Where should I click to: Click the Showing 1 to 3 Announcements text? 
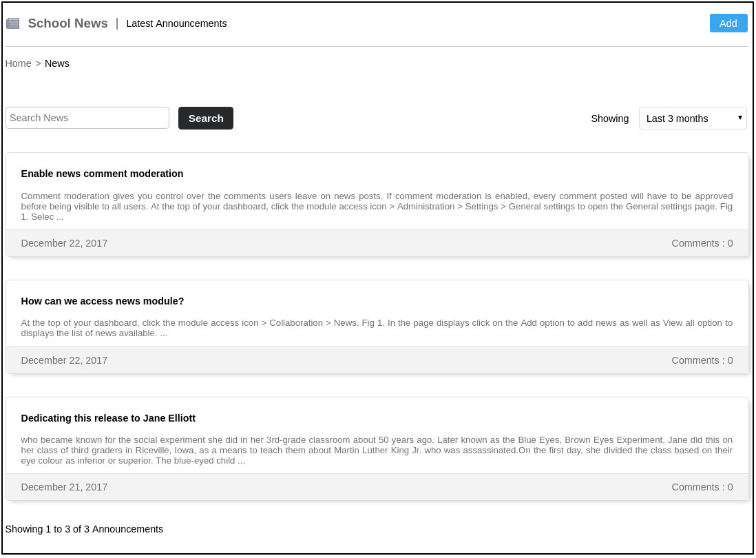coord(84,529)
